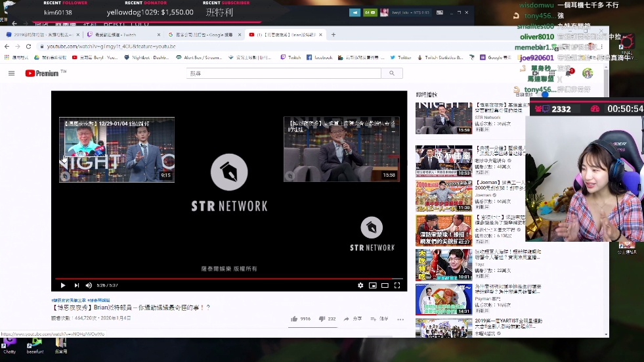The height and width of the screenshot is (362, 644).
Task: Toggle theater mode in the player
Action: [x=385, y=285]
